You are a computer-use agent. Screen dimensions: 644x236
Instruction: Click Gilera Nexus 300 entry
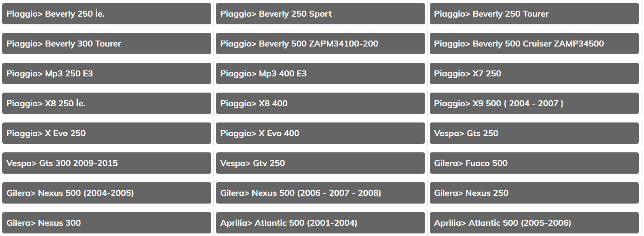point(106,223)
